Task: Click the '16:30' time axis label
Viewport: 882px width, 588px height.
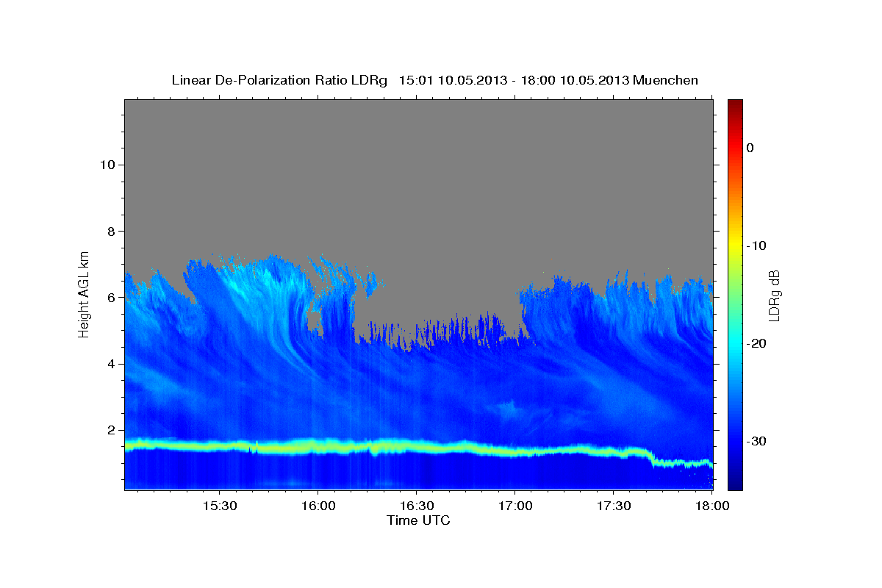Action: [417, 506]
